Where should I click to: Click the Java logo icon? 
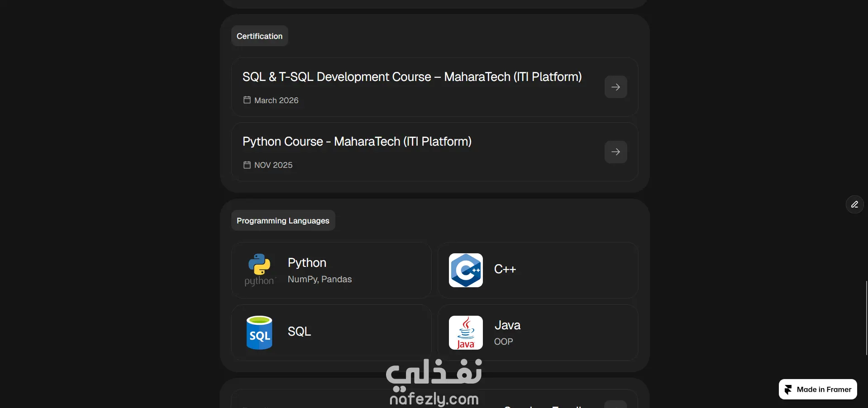tap(466, 332)
